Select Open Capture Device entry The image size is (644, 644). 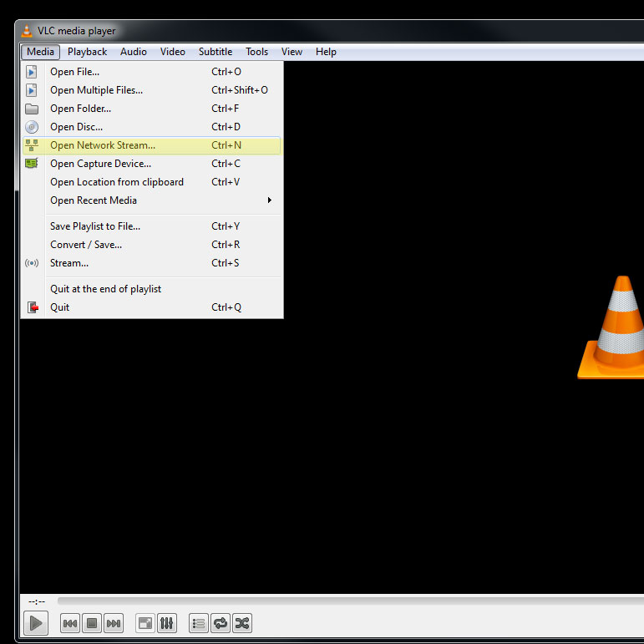click(x=100, y=164)
